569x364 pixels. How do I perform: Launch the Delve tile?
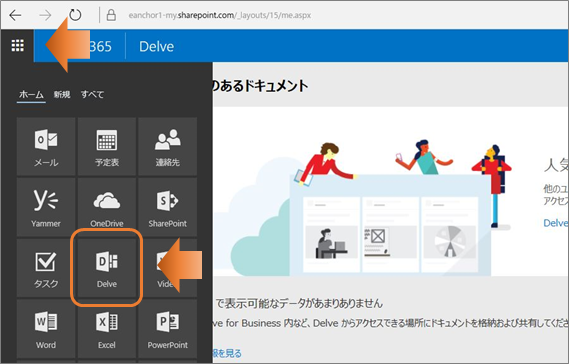(107, 268)
